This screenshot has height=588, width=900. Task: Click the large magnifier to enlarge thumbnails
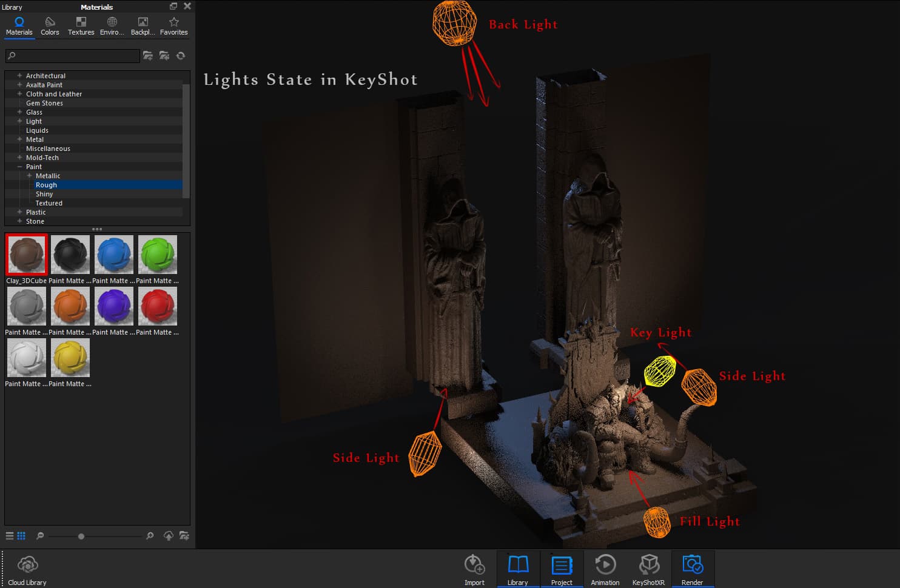pos(150,536)
